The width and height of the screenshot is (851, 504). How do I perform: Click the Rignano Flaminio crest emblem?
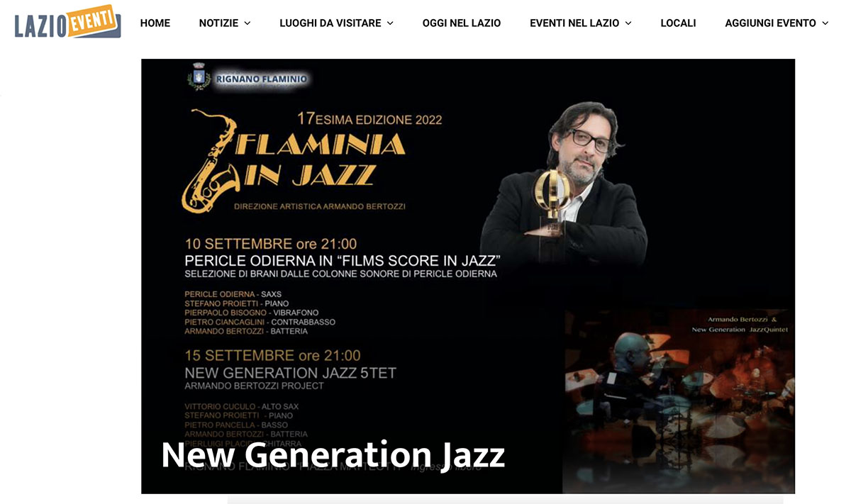coord(199,77)
